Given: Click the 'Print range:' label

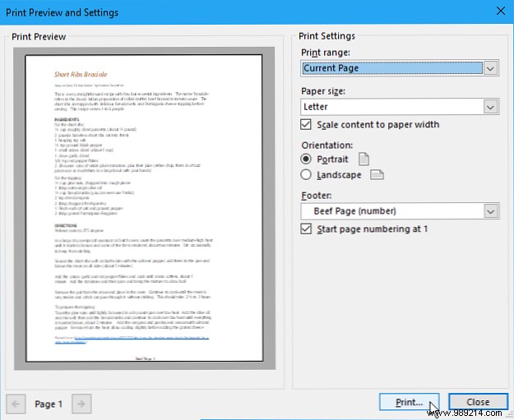Looking at the screenshot, I should pyautogui.click(x=326, y=53).
